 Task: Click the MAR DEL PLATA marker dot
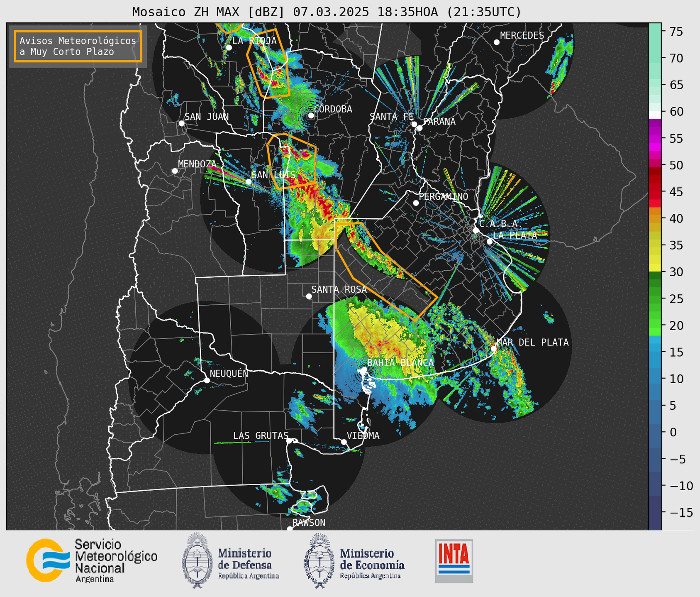494,349
